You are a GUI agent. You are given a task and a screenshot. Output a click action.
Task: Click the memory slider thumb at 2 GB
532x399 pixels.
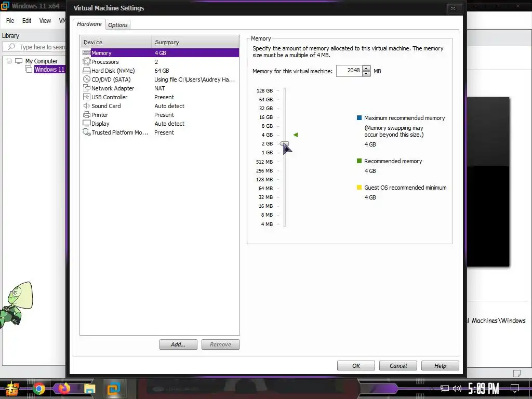tap(284, 144)
